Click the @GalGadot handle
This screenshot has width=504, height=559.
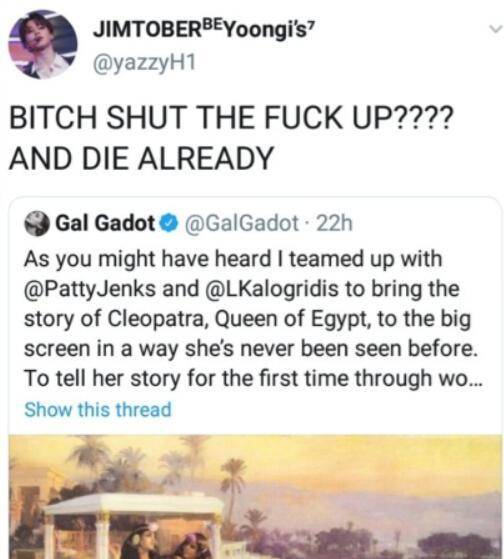[x=241, y=224]
